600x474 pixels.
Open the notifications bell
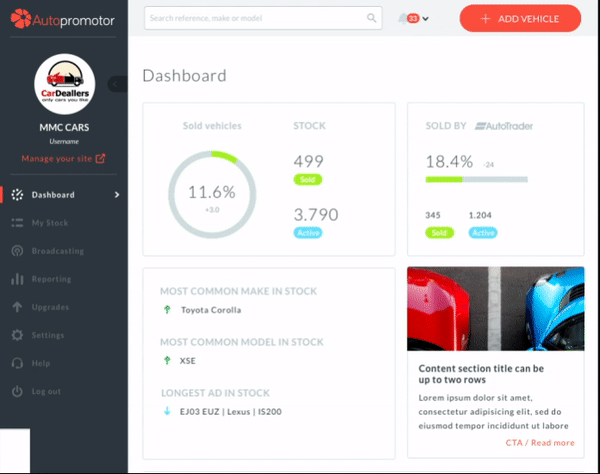(x=403, y=18)
